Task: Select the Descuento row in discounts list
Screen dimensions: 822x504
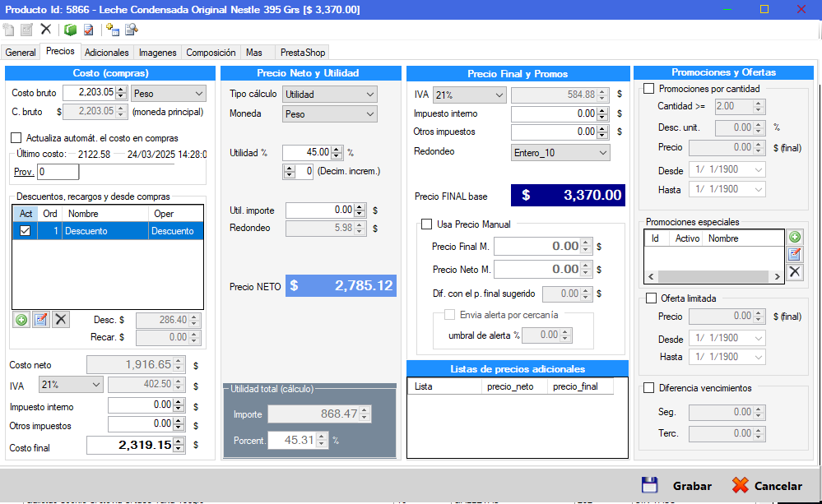Action: 108,231
